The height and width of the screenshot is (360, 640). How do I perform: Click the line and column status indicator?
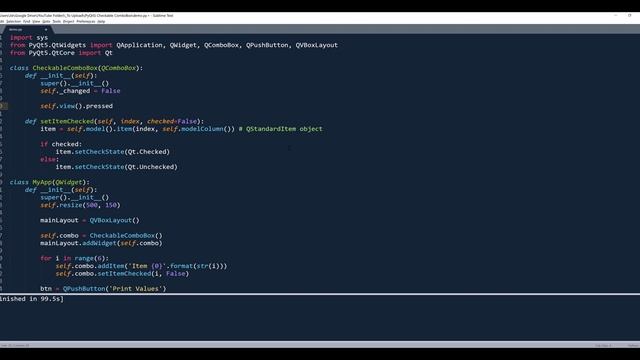coord(15,345)
